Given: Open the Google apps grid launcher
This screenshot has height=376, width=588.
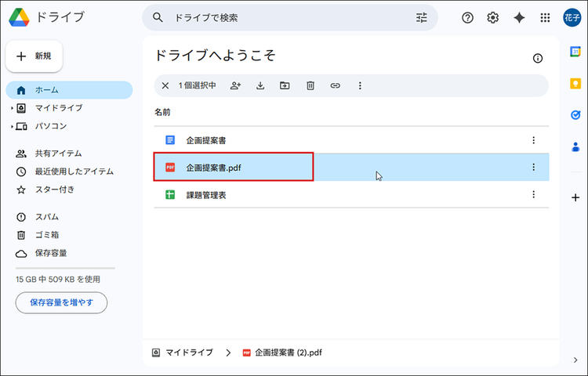Looking at the screenshot, I should click(545, 17).
